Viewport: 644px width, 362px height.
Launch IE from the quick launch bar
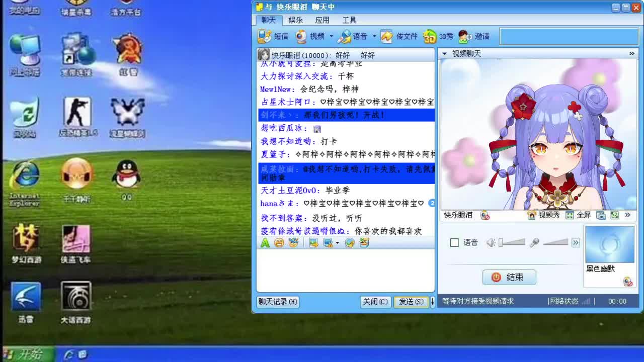(68, 354)
